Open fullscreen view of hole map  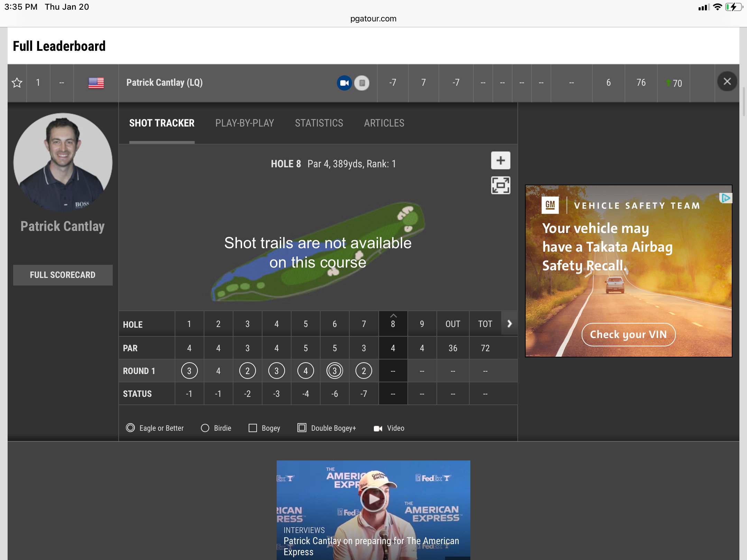[x=500, y=185]
